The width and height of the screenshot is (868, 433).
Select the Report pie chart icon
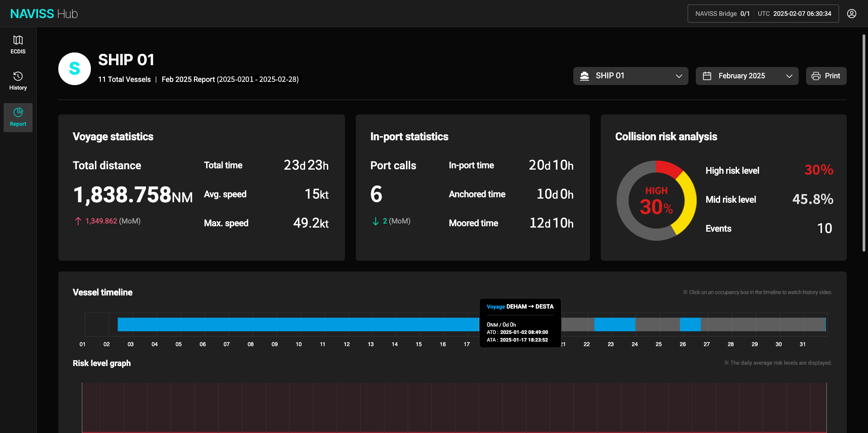[x=18, y=112]
